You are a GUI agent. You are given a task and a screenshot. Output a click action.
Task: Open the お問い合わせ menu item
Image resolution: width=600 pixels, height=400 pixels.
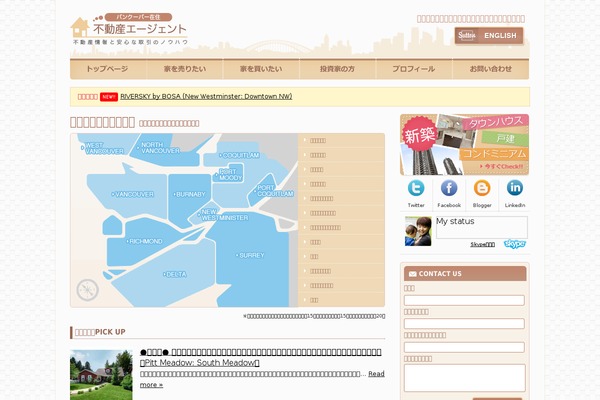coord(491,69)
